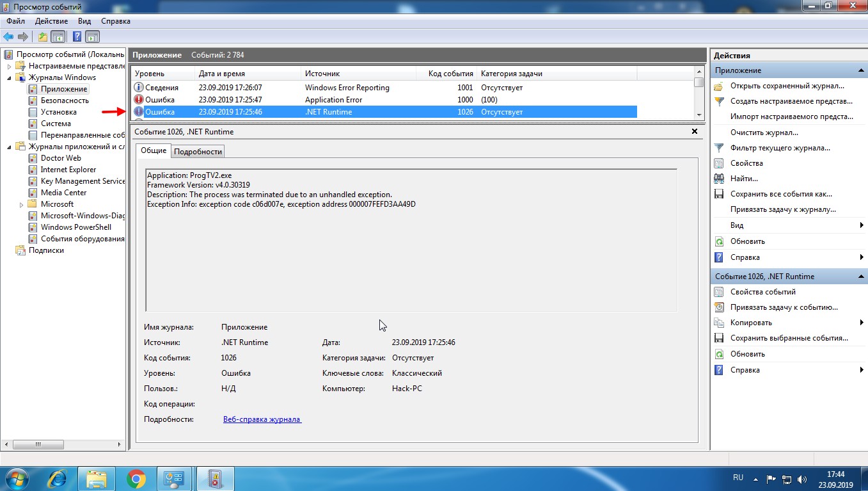Click the Веб-справка журнала link
Image resolution: width=868 pixels, height=491 pixels.
262,419
